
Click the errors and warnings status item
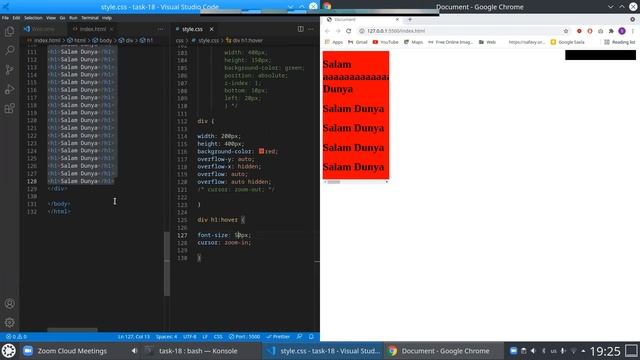coord(16,337)
